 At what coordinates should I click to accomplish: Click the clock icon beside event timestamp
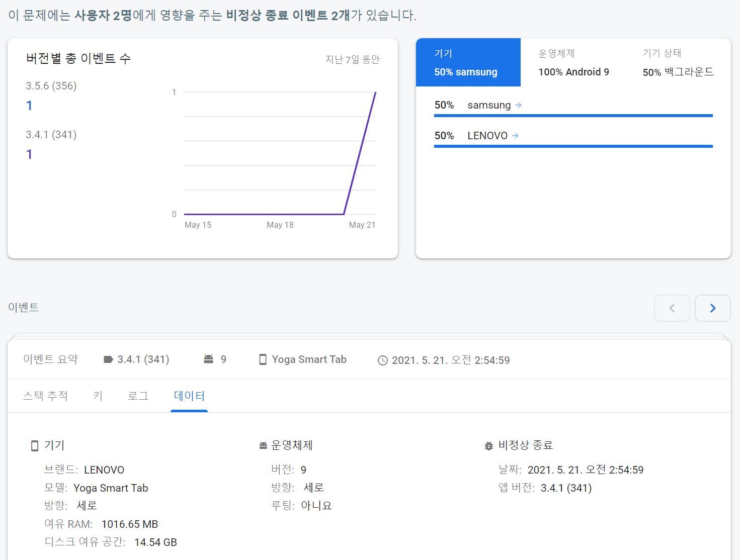tap(383, 360)
